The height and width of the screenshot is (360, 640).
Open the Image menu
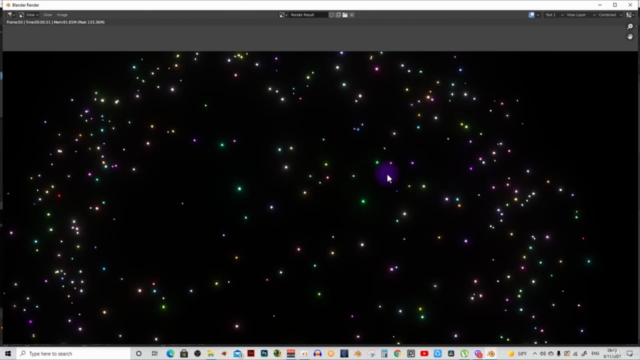click(62, 15)
